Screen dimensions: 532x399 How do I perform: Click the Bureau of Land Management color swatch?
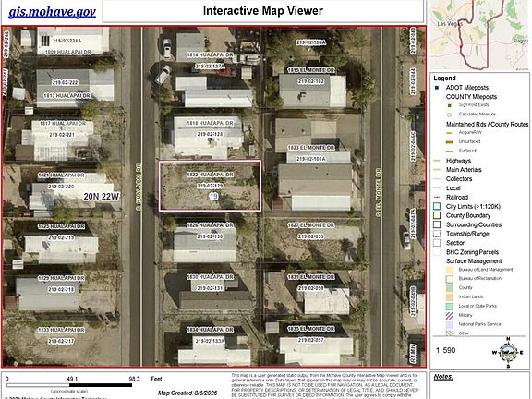pyautogui.click(x=450, y=270)
